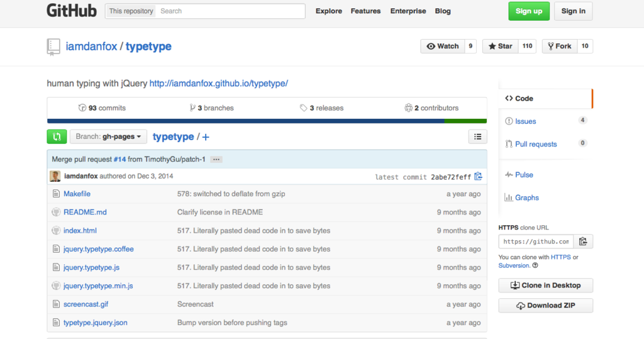Open the Issues tab

coord(546,121)
